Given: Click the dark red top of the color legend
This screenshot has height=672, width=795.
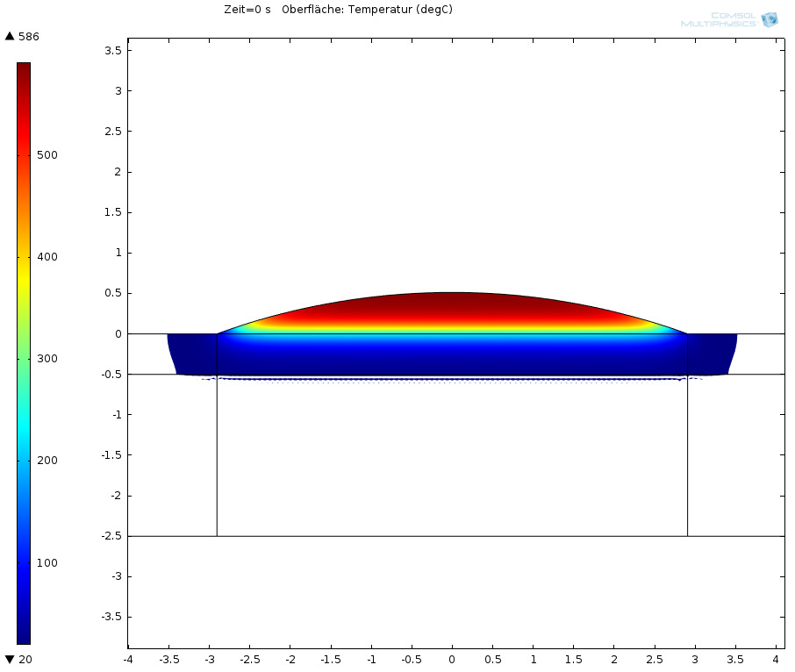Looking at the screenshot, I should tap(24, 68).
